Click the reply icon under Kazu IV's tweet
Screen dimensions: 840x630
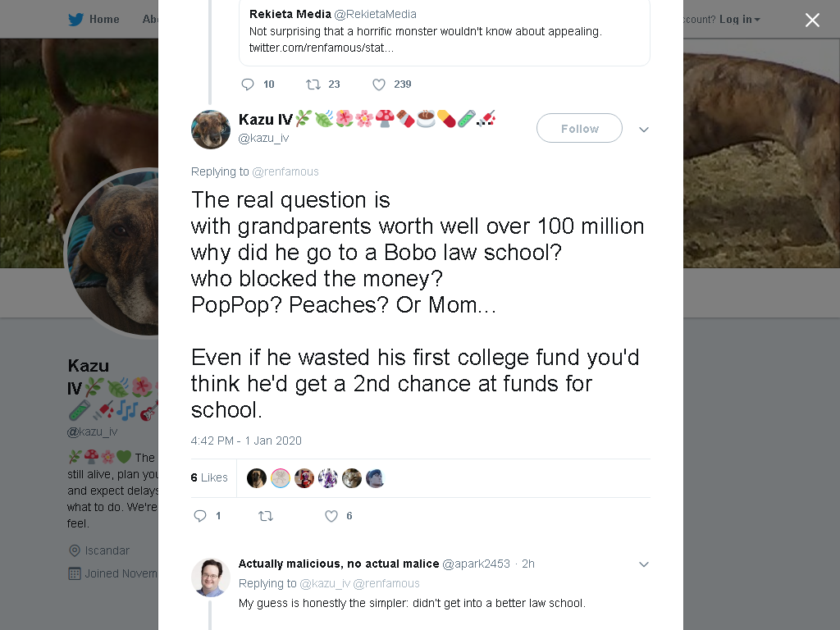coord(200,516)
